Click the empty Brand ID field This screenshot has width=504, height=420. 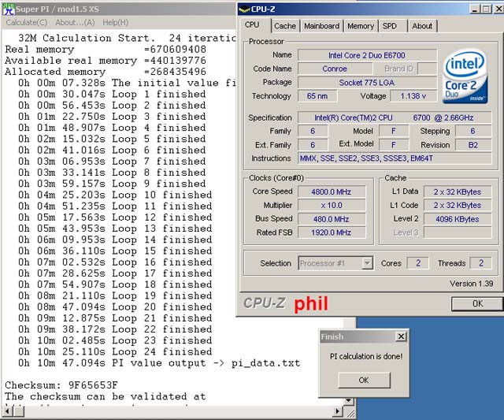(x=427, y=69)
